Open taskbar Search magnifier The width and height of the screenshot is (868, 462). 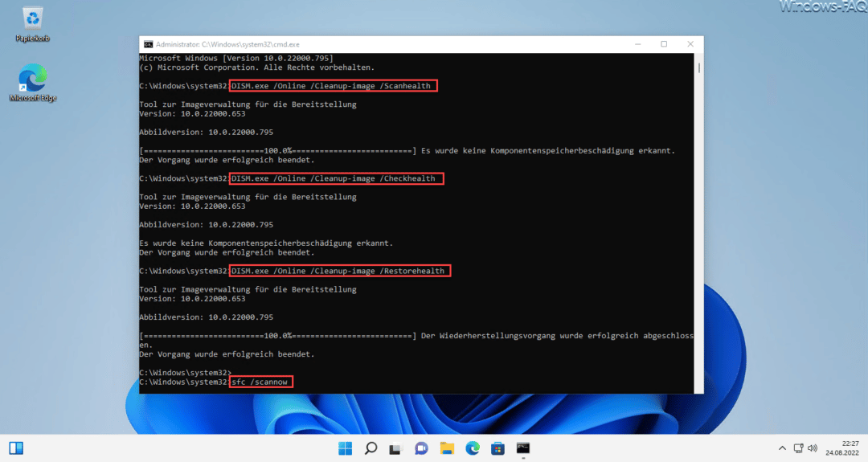(371, 448)
